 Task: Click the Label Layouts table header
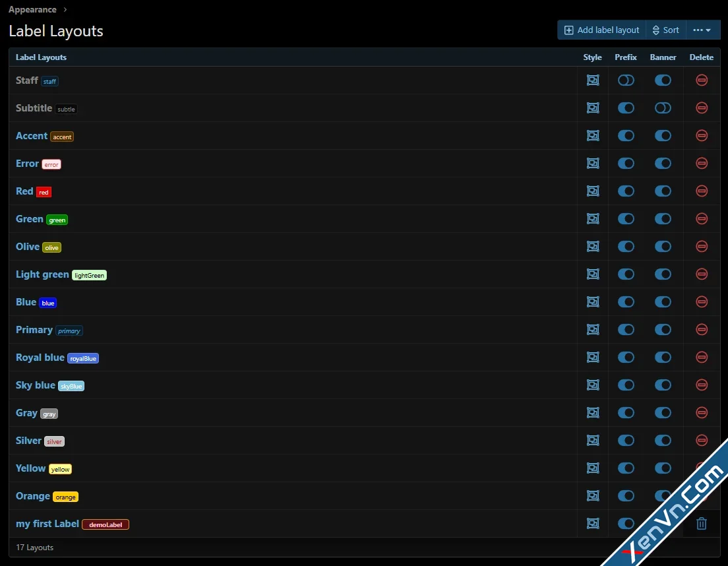tap(41, 57)
